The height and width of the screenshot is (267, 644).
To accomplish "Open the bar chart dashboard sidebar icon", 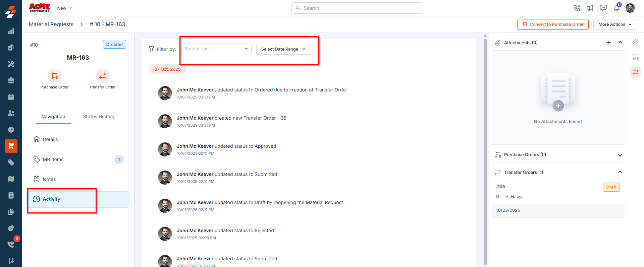I will [11, 31].
